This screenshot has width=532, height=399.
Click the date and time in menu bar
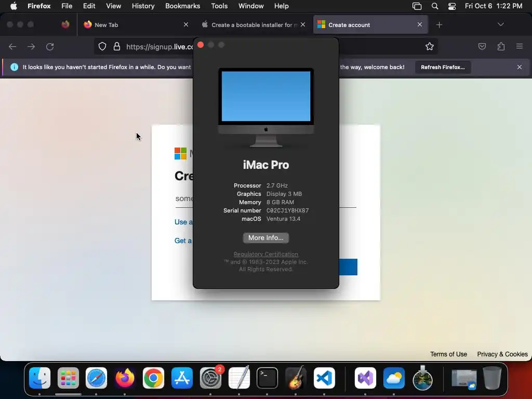[494, 6]
